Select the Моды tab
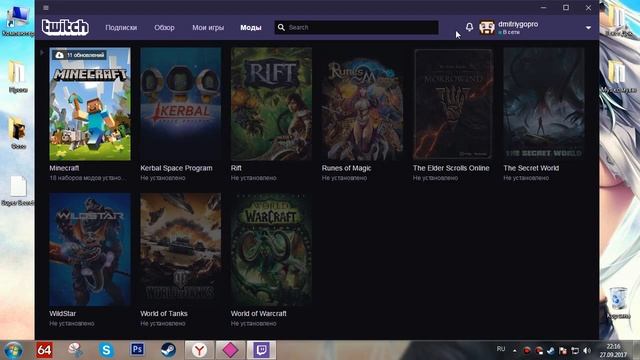This screenshot has width=640, height=360. [251, 27]
